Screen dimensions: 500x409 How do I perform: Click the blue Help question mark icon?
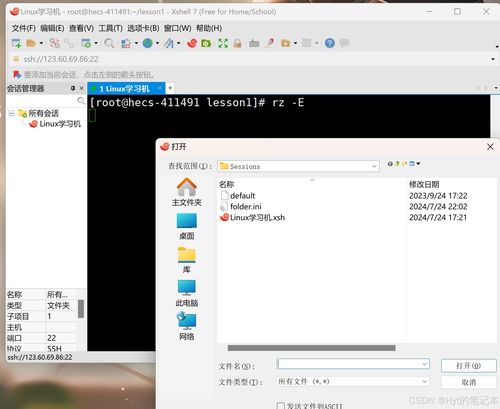coord(330,43)
